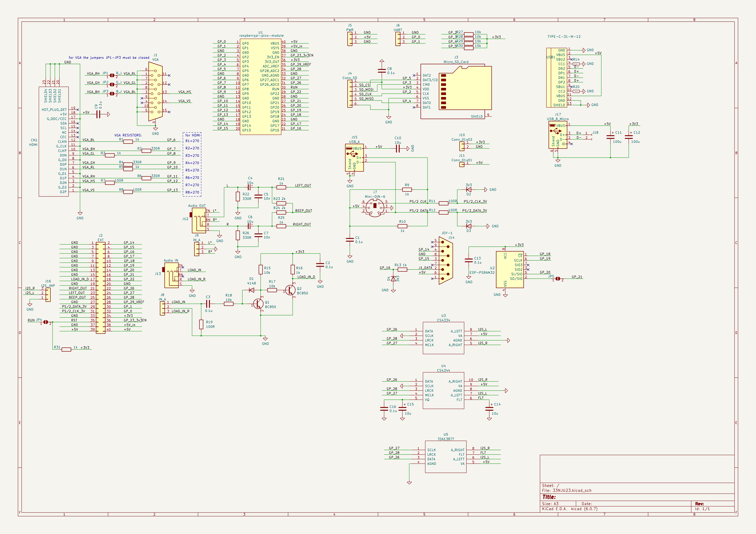Select the VGA connector J1 symbol

pos(155,92)
